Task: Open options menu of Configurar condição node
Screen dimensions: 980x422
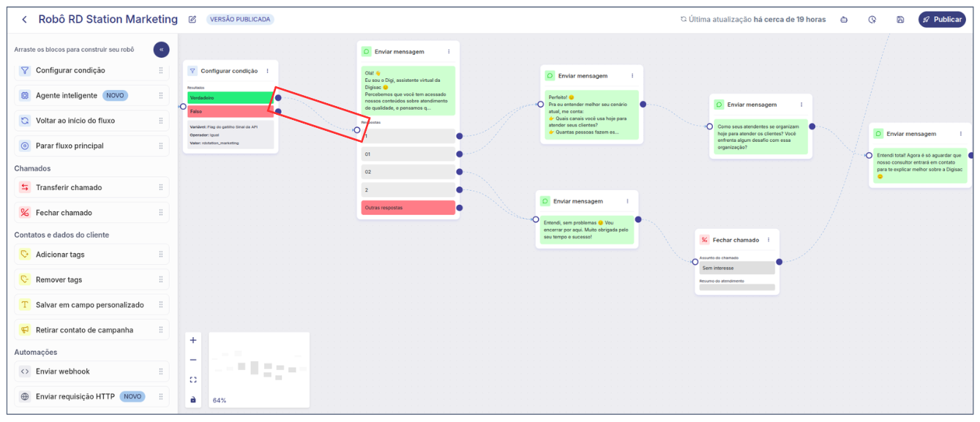Action: [x=268, y=71]
